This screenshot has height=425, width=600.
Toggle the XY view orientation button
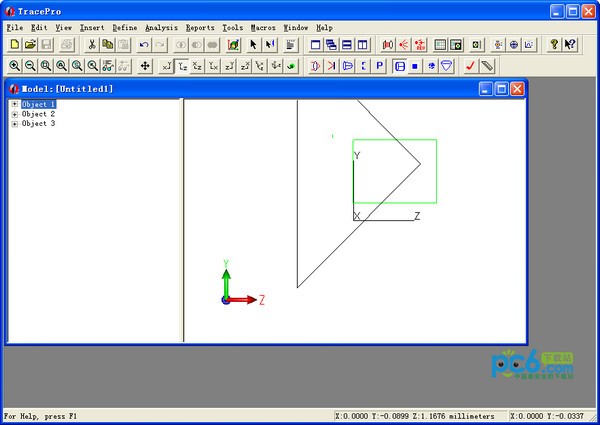pos(166,66)
